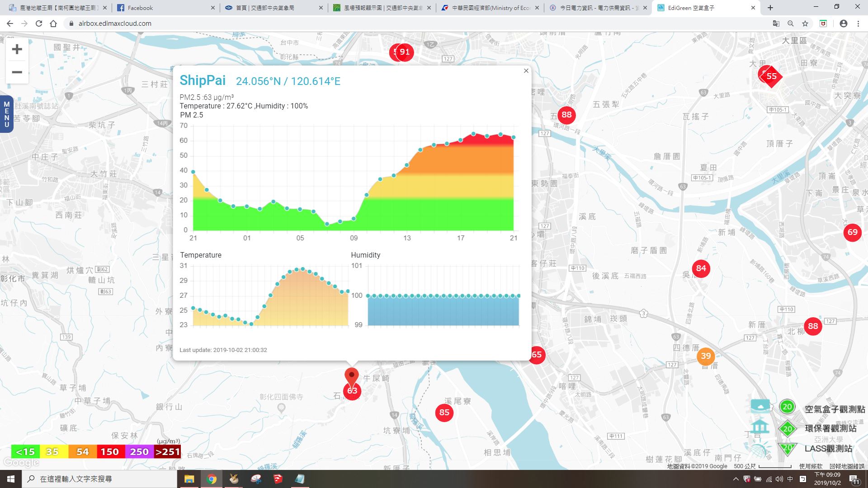The height and width of the screenshot is (488, 868).
Task: Click the Windows taskbar search box
Action: pyautogui.click(x=99, y=479)
